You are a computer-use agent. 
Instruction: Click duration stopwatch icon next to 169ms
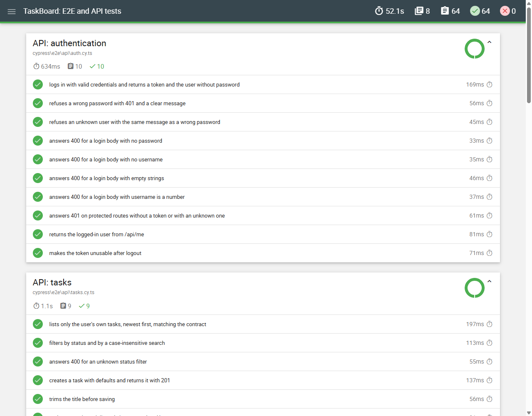490,84
